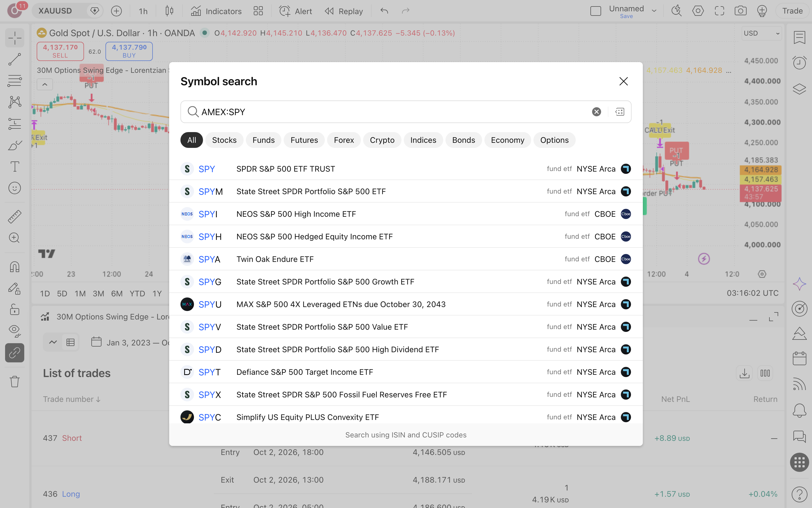Open the help center question icon
The image size is (812, 508).
click(799, 494)
